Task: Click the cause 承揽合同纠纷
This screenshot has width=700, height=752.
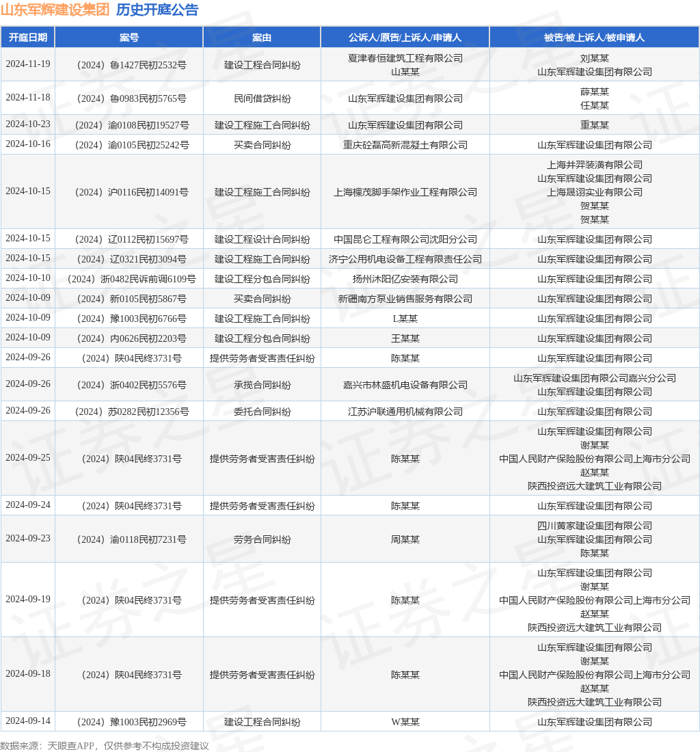Action: 262,385
